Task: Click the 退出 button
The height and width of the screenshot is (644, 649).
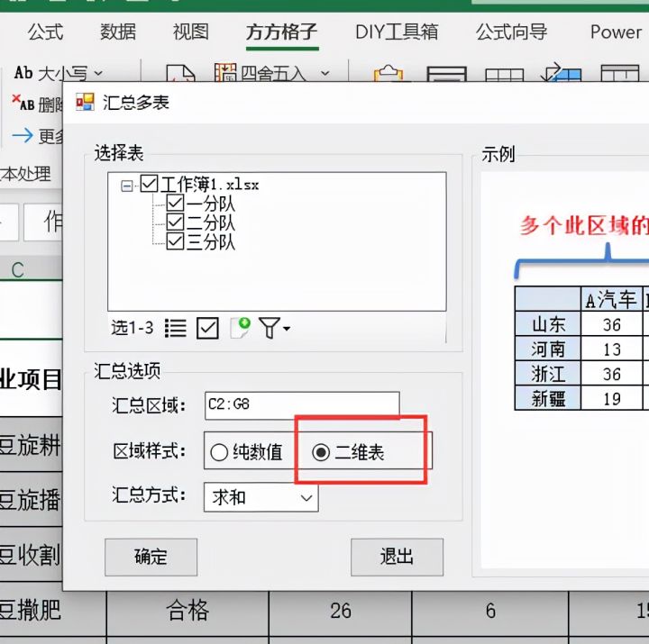Action: tap(397, 558)
